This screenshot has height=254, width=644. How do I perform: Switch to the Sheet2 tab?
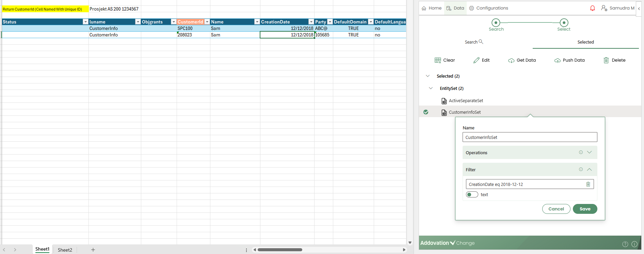click(65, 250)
